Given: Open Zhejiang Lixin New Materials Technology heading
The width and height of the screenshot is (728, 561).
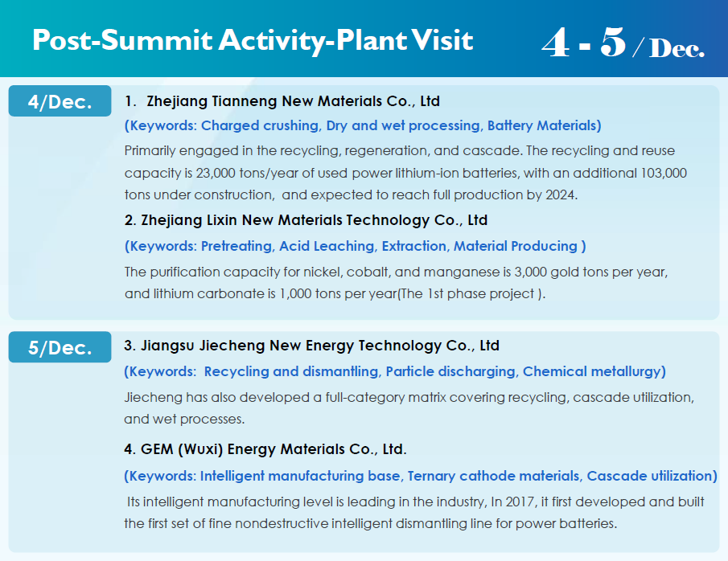Looking at the screenshot, I should 306,220.
